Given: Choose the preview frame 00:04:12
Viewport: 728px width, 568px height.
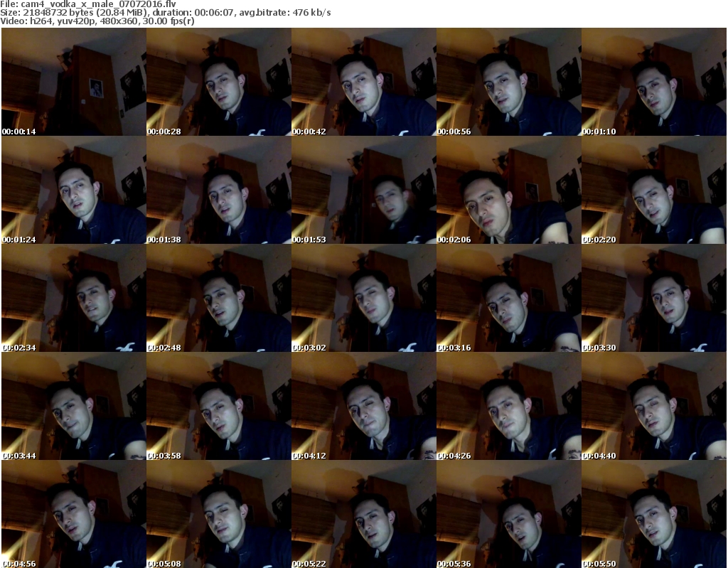Looking at the screenshot, I should coord(363,406).
